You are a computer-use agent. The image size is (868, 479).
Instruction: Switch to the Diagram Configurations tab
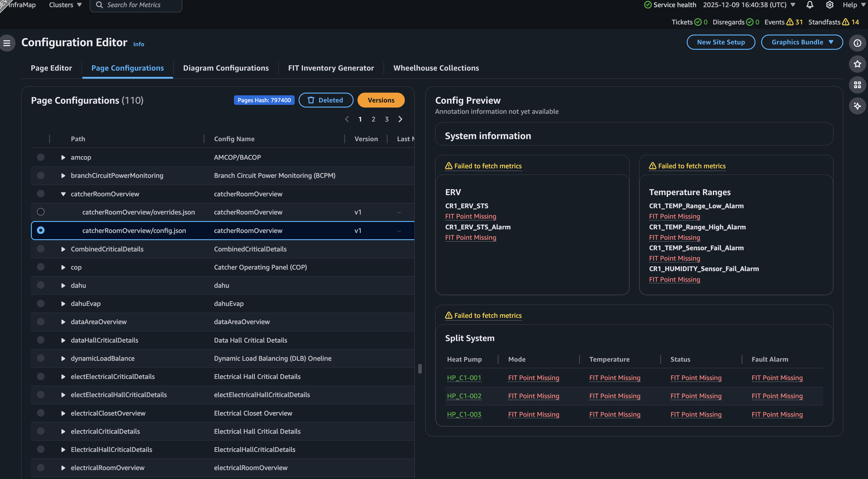pyautogui.click(x=226, y=68)
